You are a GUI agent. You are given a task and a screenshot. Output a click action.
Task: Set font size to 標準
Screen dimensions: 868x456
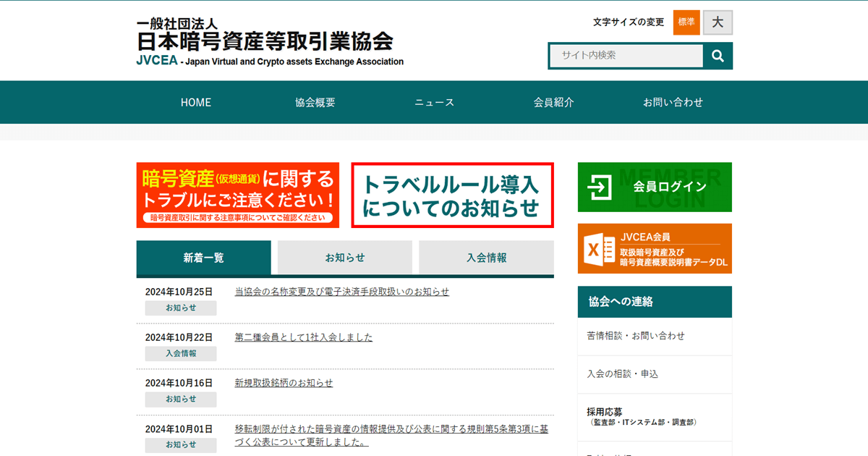coord(686,22)
